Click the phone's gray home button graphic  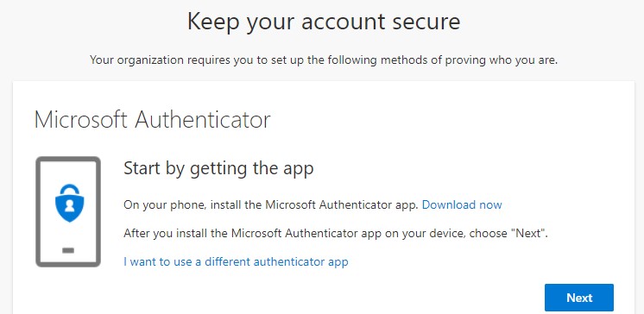(68, 250)
